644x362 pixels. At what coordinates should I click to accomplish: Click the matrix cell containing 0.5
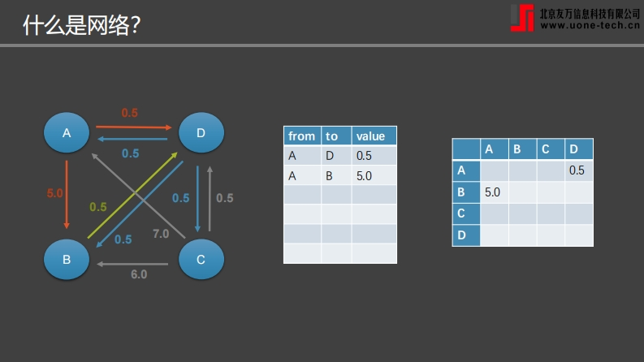[x=579, y=170]
